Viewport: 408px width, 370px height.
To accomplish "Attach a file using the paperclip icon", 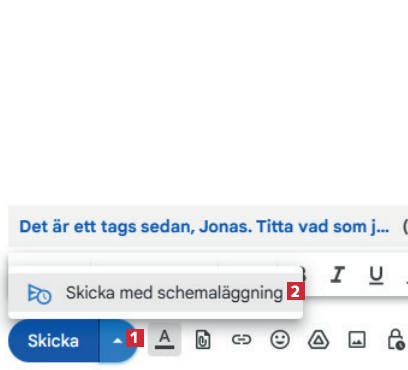I will (203, 340).
